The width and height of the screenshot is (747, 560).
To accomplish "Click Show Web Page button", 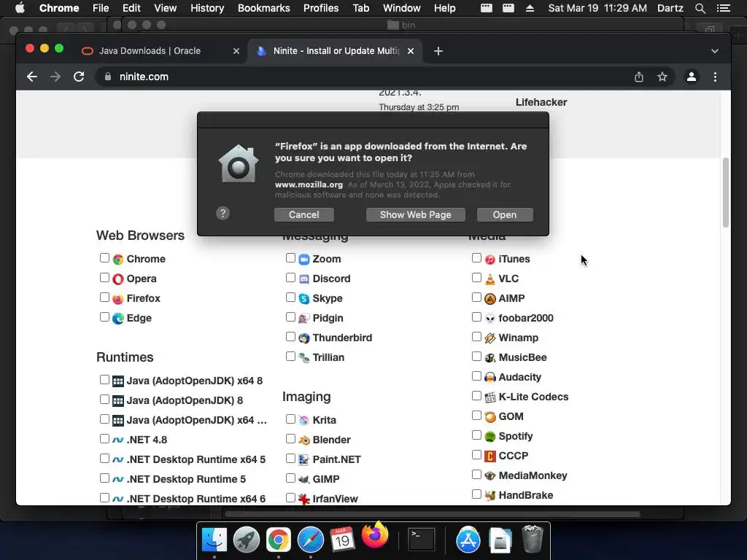I will tap(415, 215).
